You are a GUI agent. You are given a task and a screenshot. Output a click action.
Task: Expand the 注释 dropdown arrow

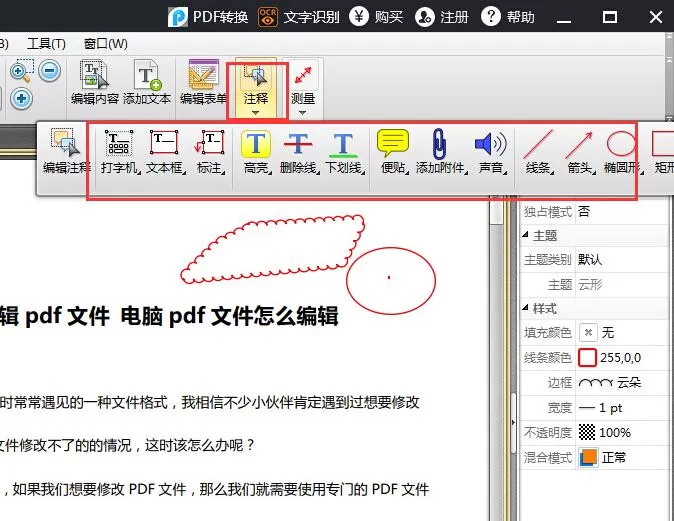256,113
